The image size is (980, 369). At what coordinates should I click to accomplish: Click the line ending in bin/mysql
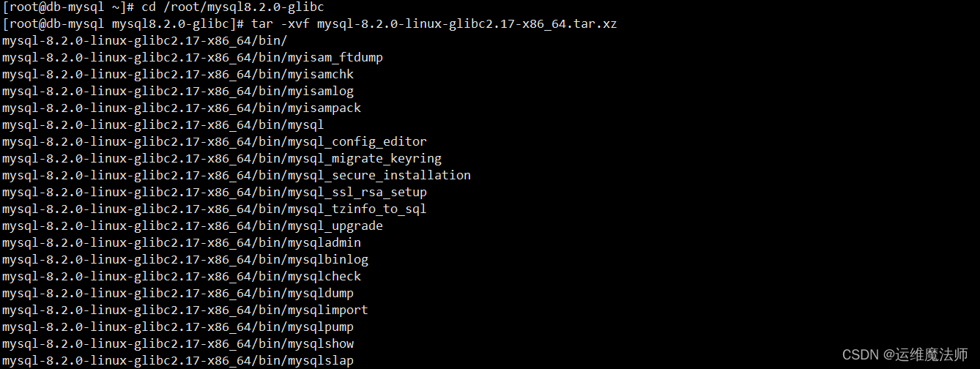pyautogui.click(x=163, y=125)
